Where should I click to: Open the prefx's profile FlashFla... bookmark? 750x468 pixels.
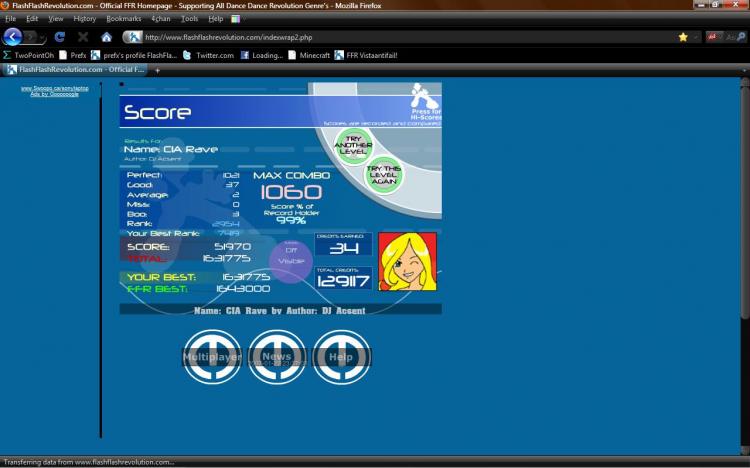[134, 55]
